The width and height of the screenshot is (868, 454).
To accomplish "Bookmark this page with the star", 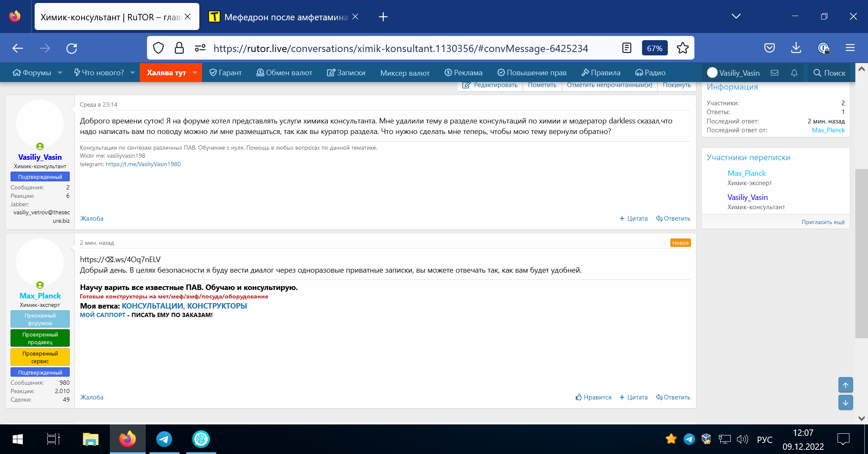I will (683, 48).
